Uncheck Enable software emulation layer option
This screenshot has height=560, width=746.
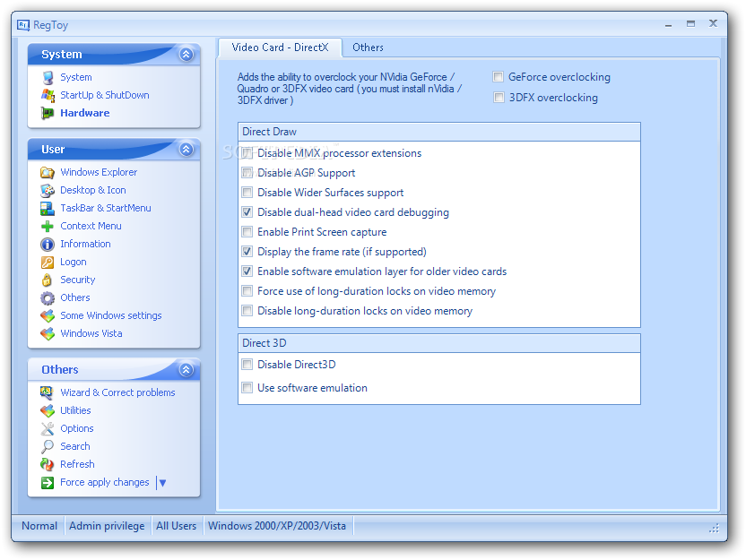click(x=247, y=271)
